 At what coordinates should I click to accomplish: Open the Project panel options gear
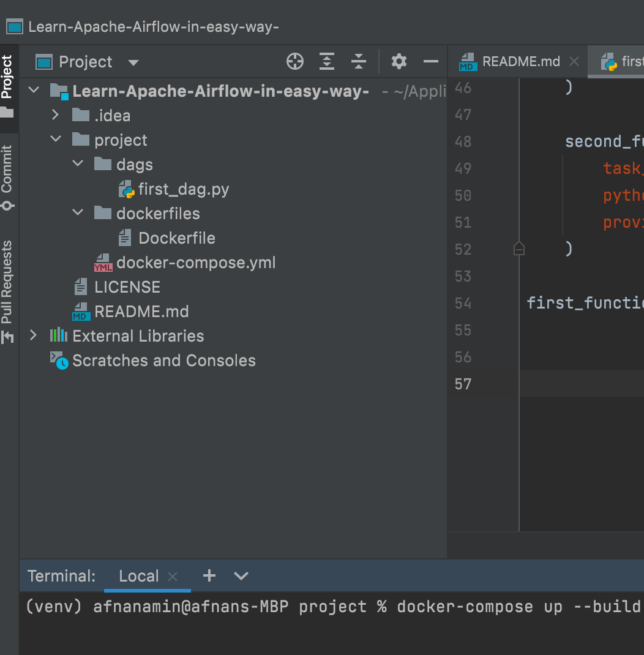click(399, 61)
